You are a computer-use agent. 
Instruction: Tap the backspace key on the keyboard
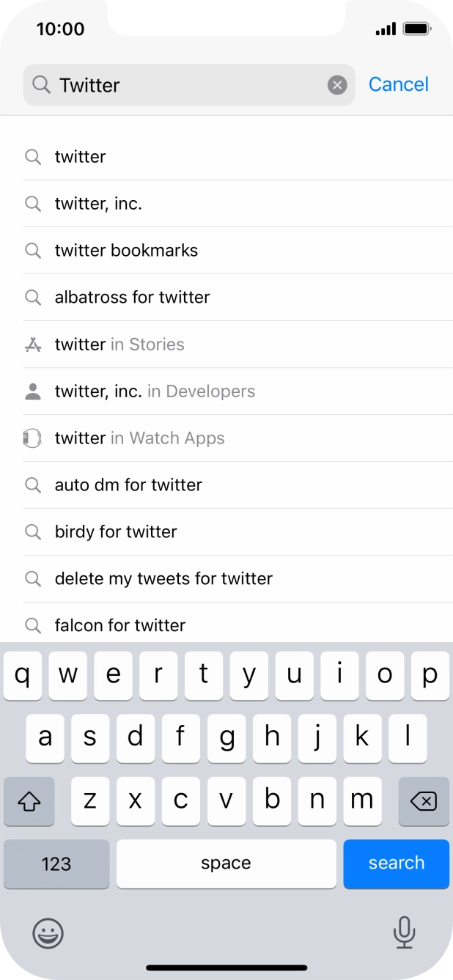(x=424, y=801)
